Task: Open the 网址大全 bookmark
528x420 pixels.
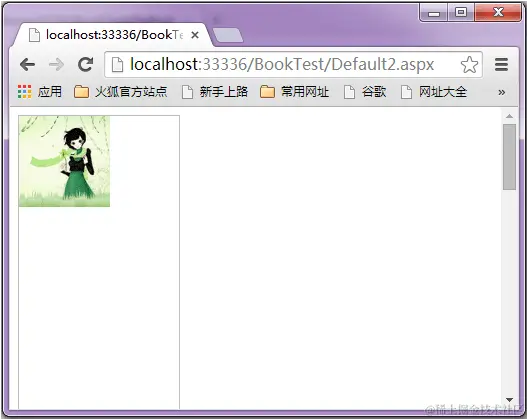Action: 434,92
